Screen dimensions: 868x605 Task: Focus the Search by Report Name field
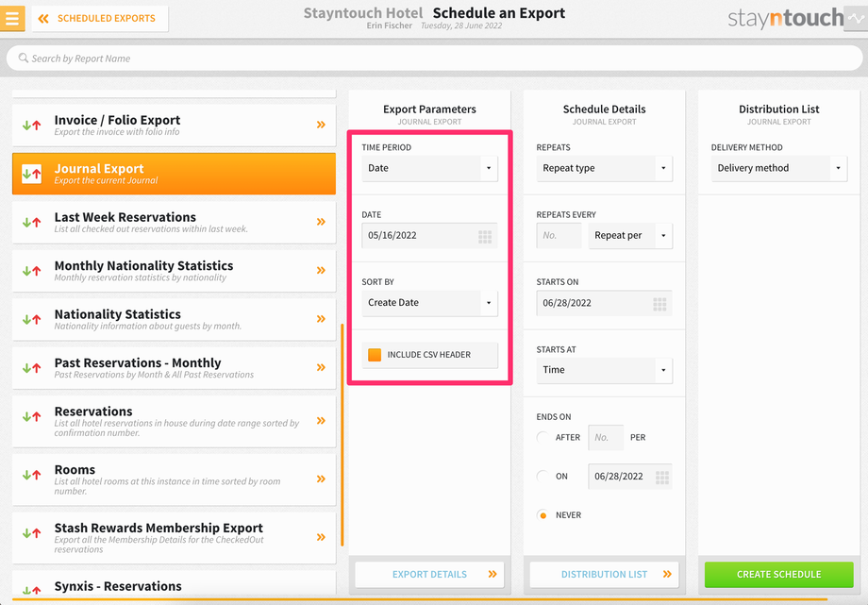[x=434, y=59]
